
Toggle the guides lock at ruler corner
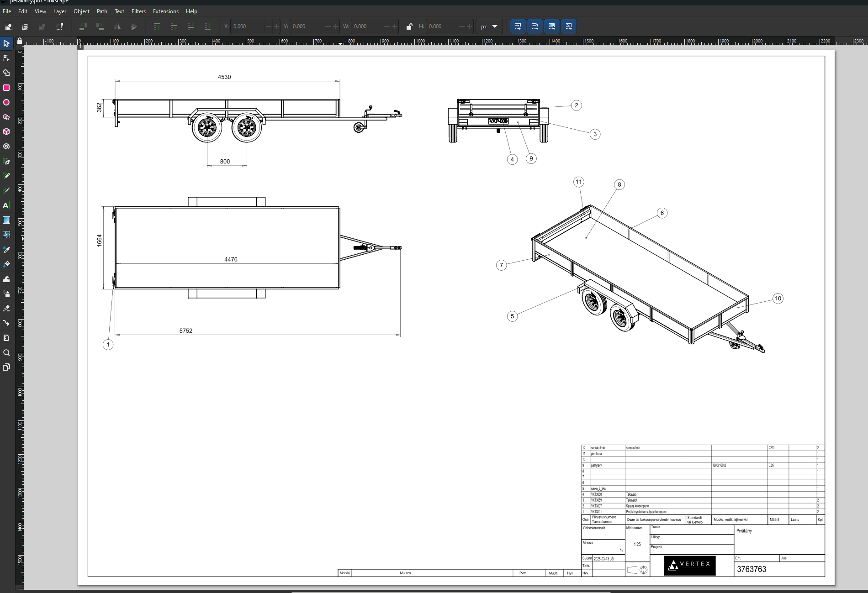point(20,41)
